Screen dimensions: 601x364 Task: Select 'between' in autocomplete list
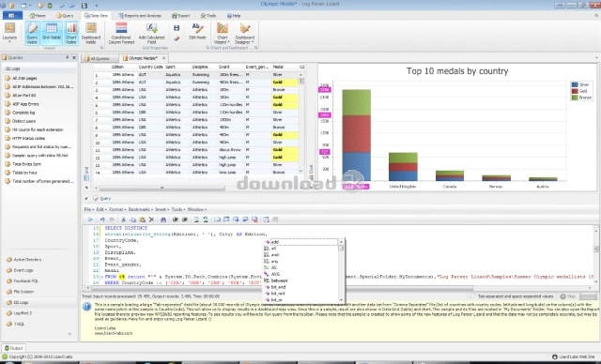pos(279,281)
